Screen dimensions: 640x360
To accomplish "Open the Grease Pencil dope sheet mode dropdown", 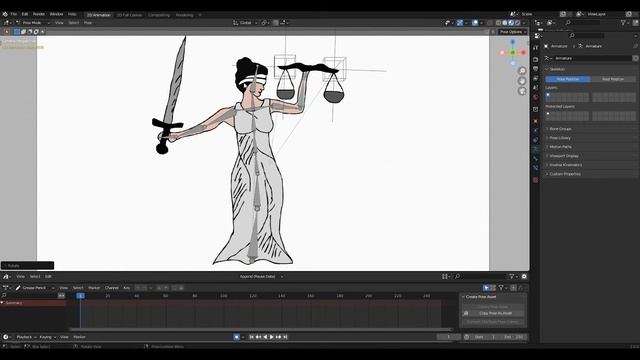I will coord(35,288).
